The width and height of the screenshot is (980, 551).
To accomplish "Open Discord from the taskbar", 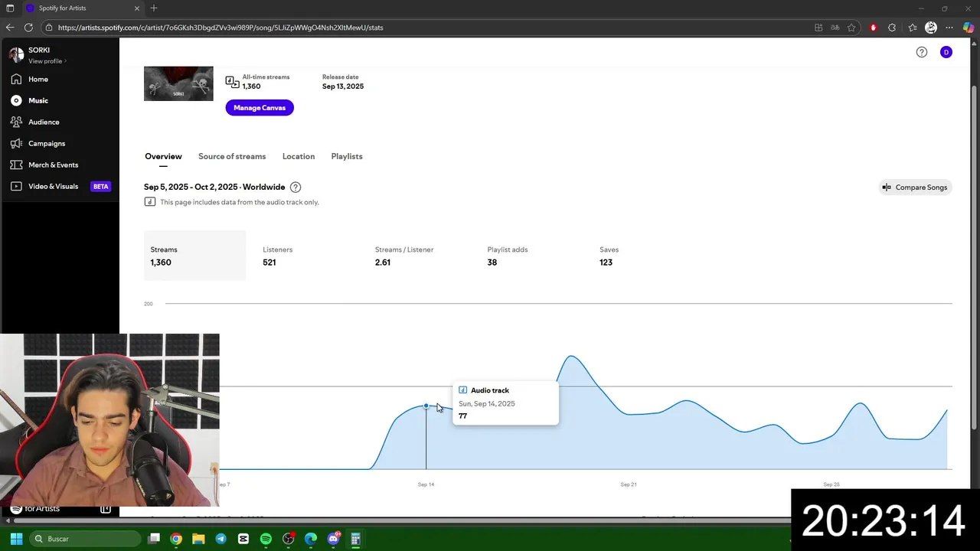I will pyautogui.click(x=333, y=539).
